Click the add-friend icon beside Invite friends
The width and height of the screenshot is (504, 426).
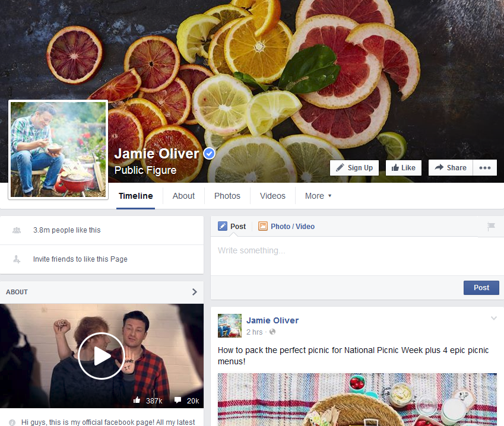pyautogui.click(x=17, y=259)
